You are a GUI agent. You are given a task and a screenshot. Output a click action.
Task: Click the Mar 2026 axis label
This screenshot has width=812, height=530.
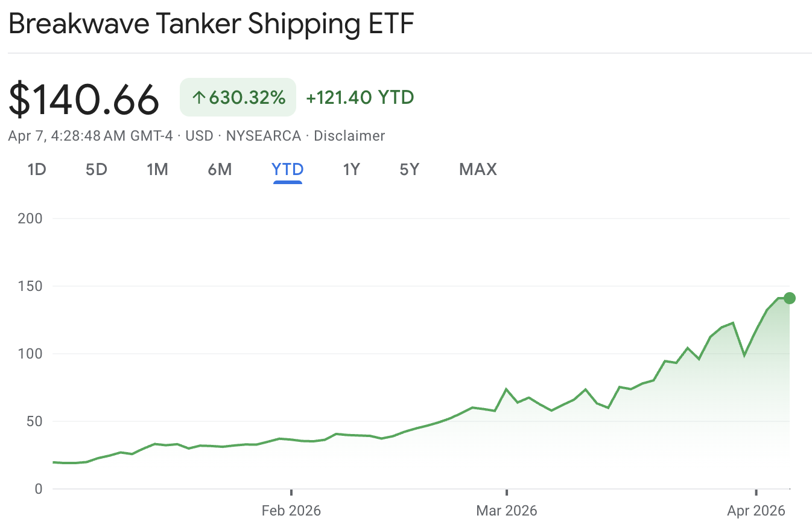tap(507, 510)
